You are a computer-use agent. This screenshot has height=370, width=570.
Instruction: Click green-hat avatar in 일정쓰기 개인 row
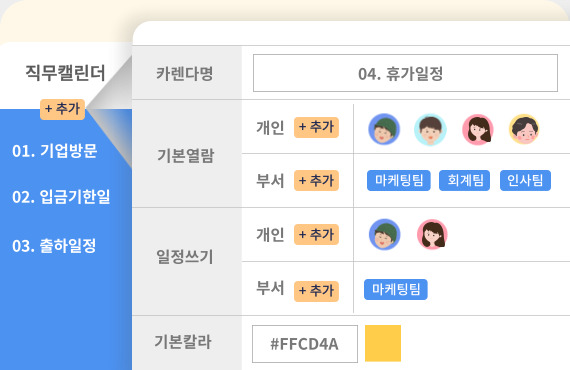(385, 234)
